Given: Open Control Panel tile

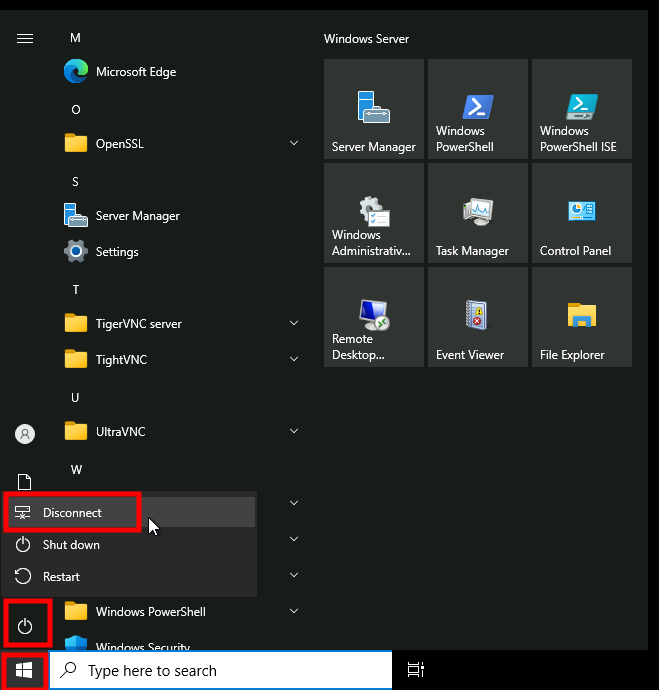Looking at the screenshot, I should click(581, 213).
